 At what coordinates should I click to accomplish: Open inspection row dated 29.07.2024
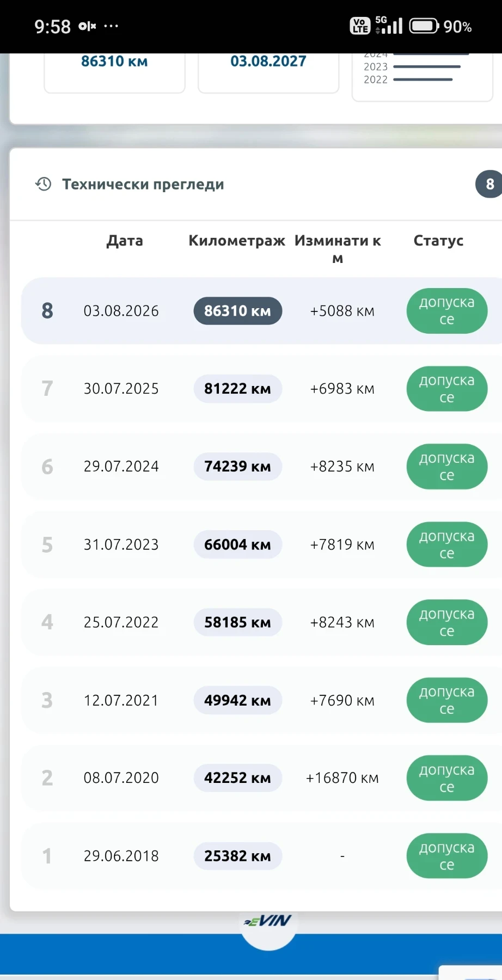point(261,467)
